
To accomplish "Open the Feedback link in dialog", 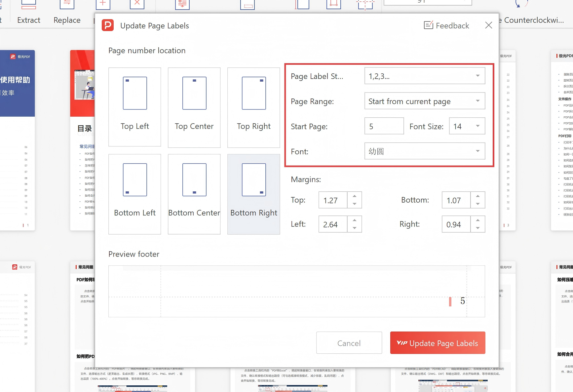I will pyautogui.click(x=446, y=25).
